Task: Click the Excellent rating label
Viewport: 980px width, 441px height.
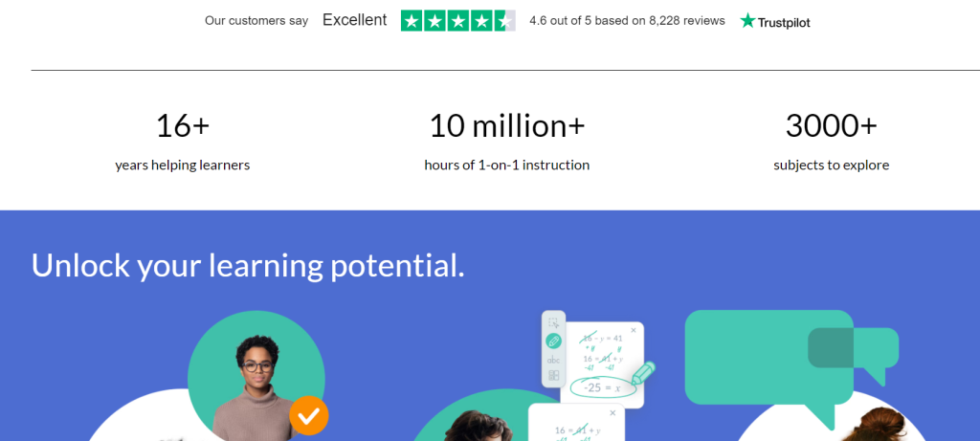Action: pos(354,20)
